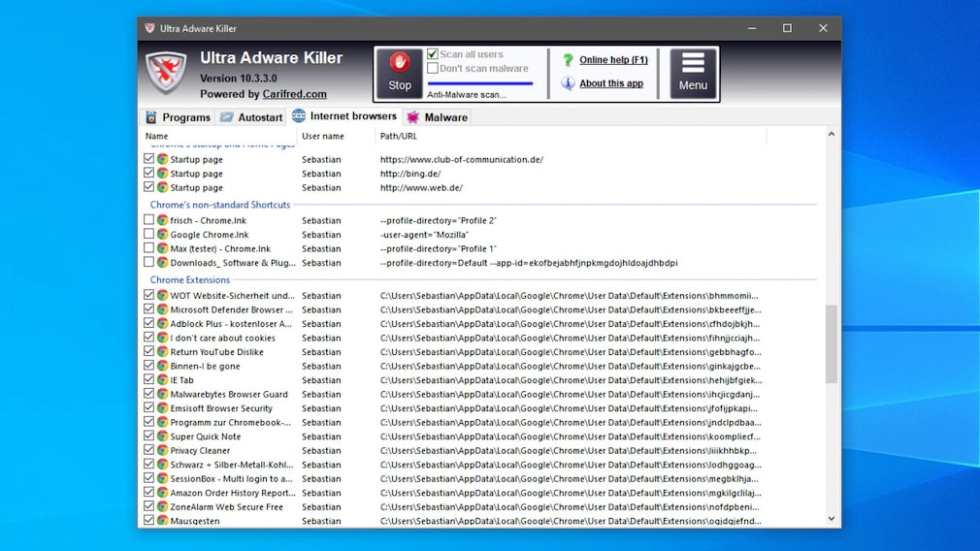Switch to the Malware tab
Screen dimensions: 980x551
pyautogui.click(x=437, y=116)
